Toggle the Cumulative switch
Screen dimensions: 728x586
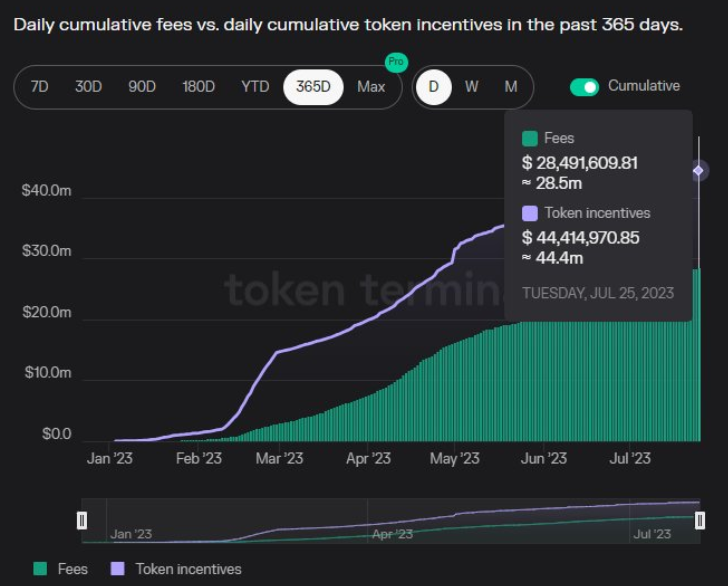click(x=584, y=87)
